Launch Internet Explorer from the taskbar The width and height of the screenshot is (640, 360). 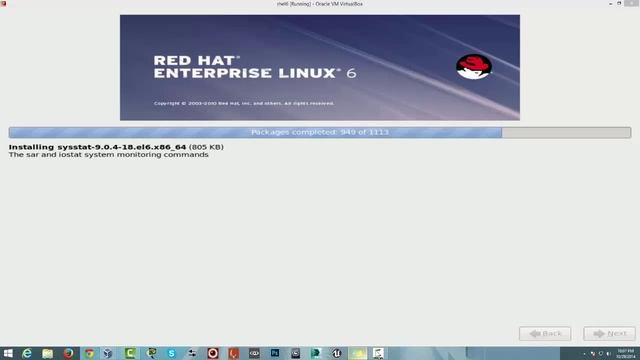coord(27,353)
